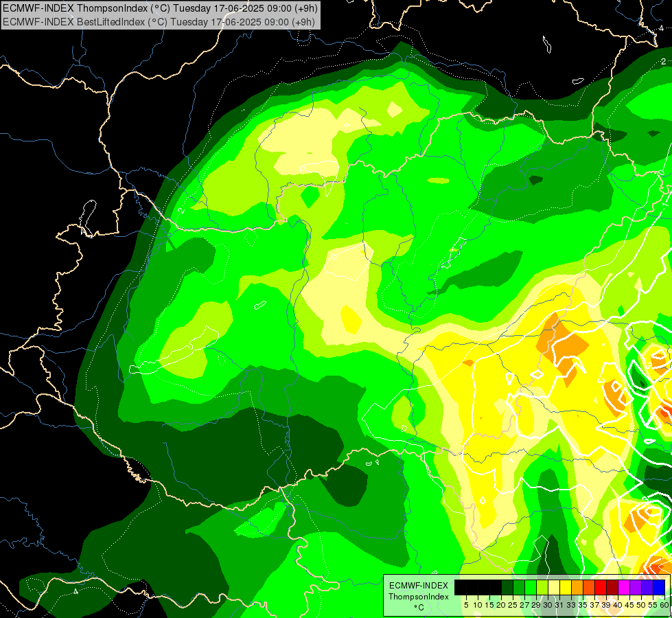Click the legend tick value 25
This screenshot has height=618, width=672.
(513, 605)
